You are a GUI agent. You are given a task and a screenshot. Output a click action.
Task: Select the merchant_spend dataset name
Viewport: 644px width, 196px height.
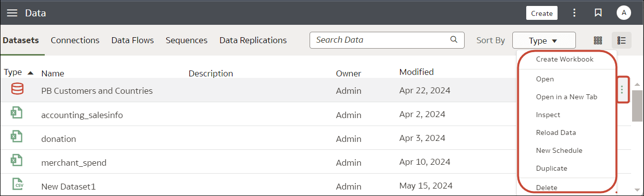click(74, 163)
